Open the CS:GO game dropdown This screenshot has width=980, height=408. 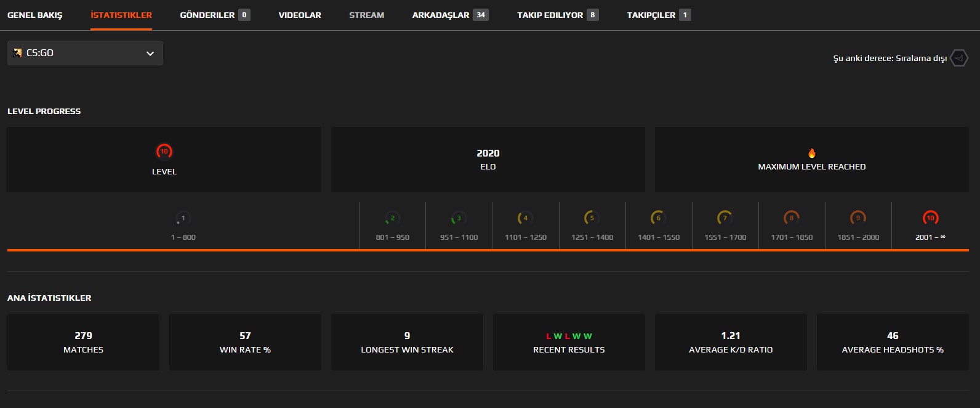click(x=85, y=53)
